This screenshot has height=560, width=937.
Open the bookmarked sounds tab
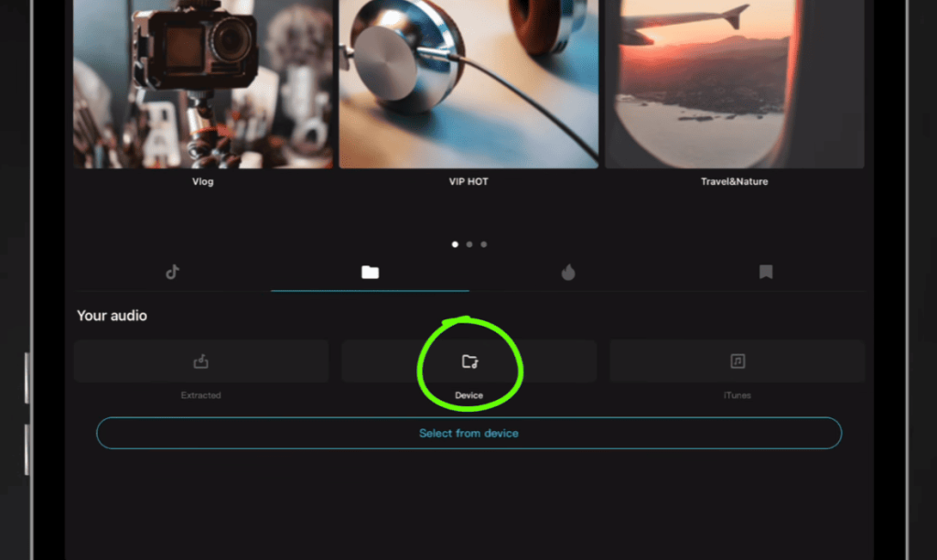tap(766, 273)
